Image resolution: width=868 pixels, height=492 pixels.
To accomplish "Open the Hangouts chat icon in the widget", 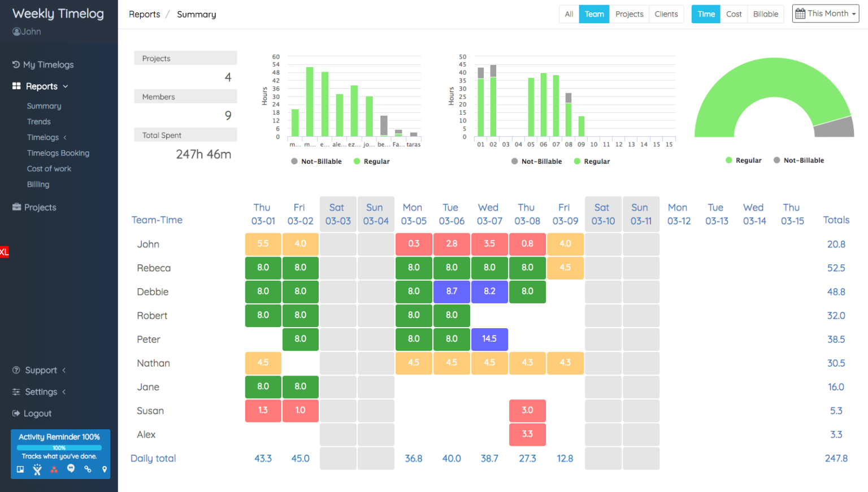I will click(71, 469).
